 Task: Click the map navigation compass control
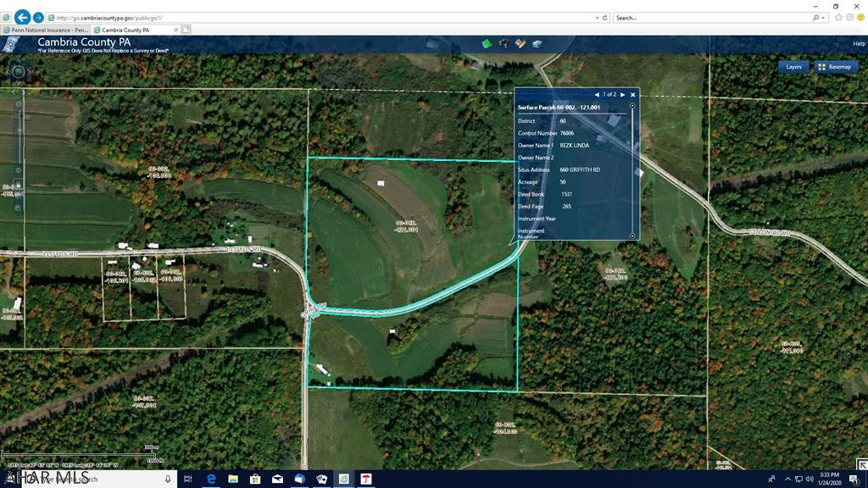(18, 72)
